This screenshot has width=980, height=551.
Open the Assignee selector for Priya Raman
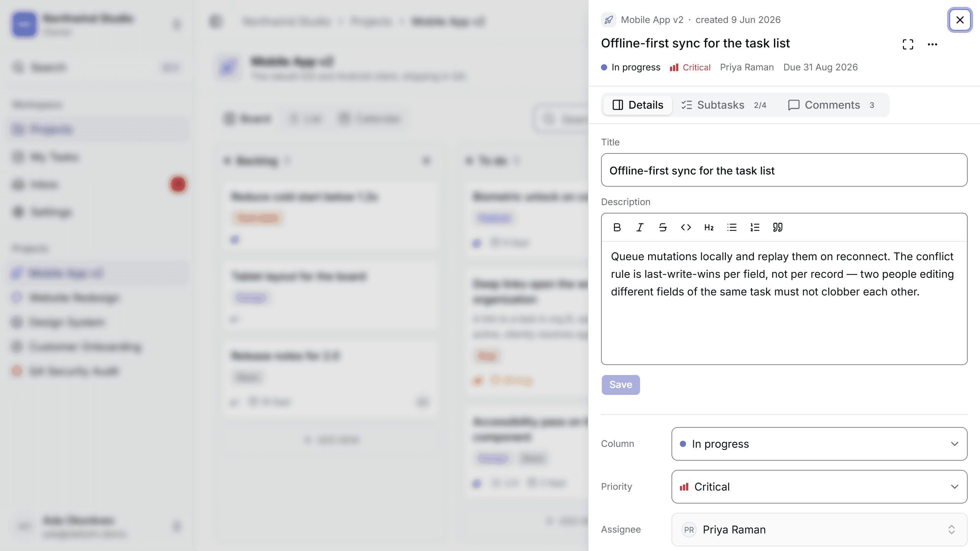pyautogui.click(x=819, y=530)
